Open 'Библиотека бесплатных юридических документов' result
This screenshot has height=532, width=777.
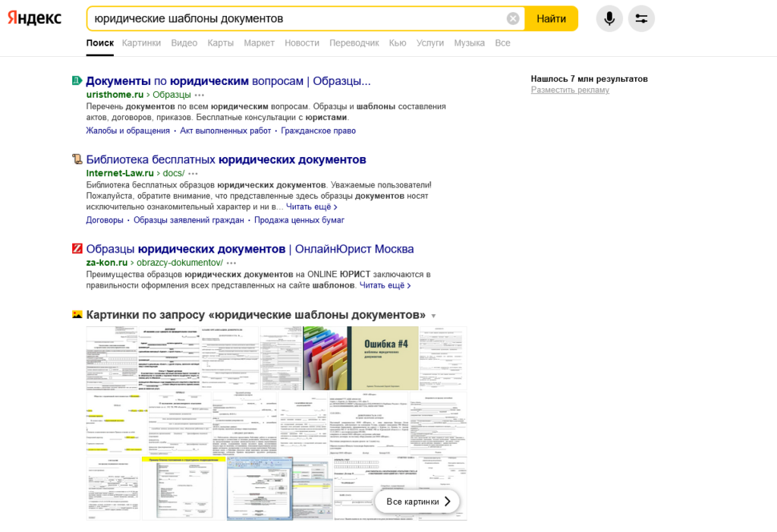coord(226,159)
